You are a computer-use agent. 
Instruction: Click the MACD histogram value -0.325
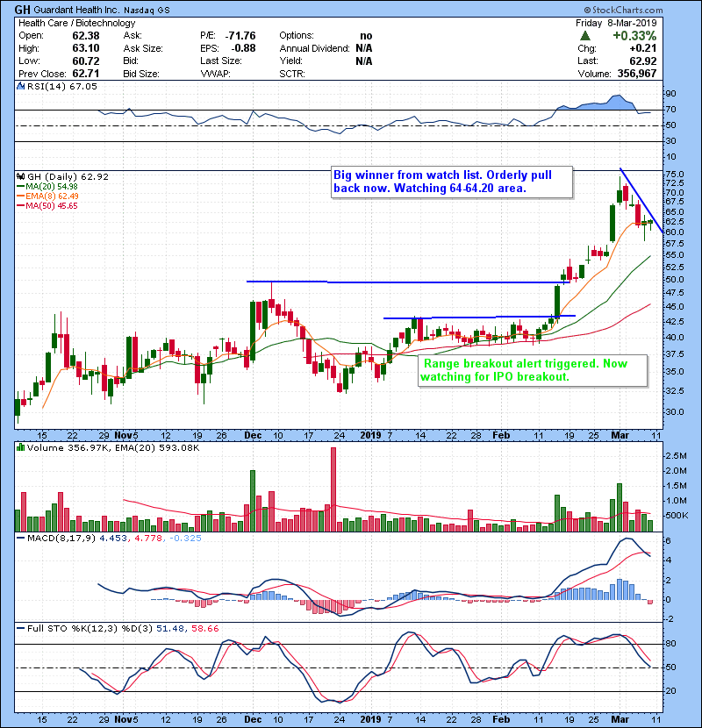click(185, 539)
